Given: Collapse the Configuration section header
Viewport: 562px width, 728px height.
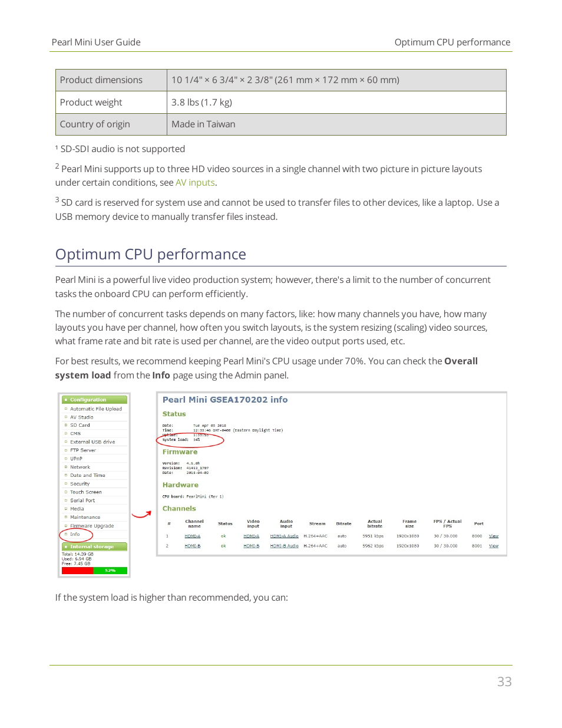Looking at the screenshot, I should click(95, 400).
